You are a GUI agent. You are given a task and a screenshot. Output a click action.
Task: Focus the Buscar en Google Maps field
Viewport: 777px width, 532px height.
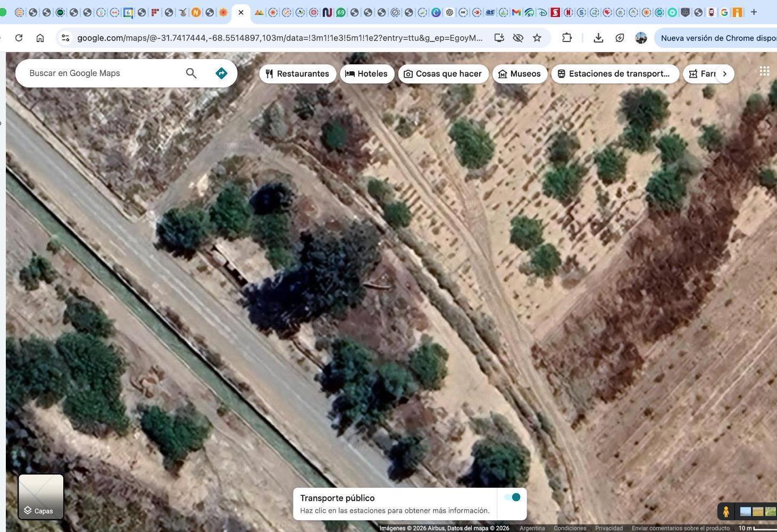click(x=104, y=73)
